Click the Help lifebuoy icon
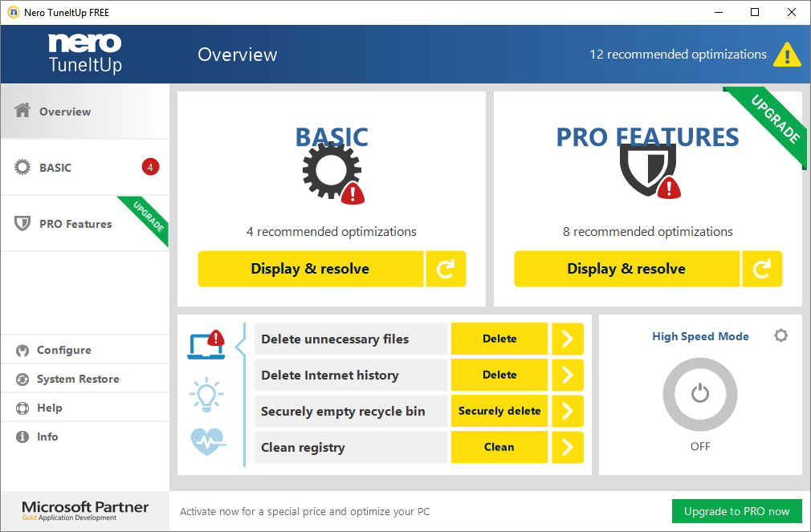This screenshot has width=811, height=532. pyautogui.click(x=22, y=408)
